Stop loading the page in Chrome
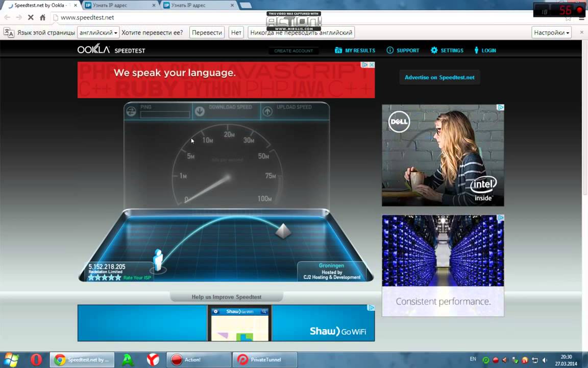Image resolution: width=588 pixels, height=368 pixels. pos(31,17)
